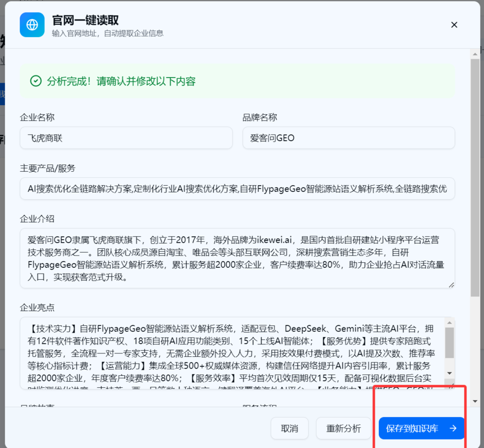Focus the 主要产品/服务 input field
484x448 pixels.
pos(237,189)
